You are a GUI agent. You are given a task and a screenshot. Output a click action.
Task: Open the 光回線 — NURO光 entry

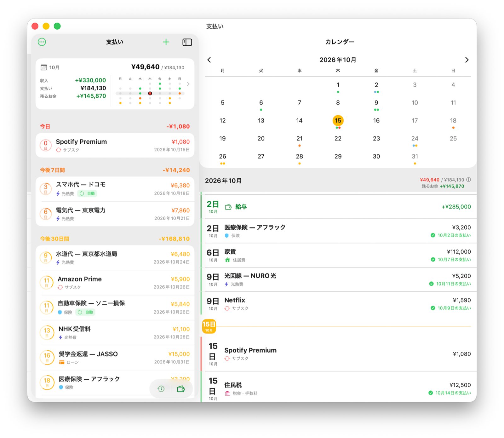[339, 280]
